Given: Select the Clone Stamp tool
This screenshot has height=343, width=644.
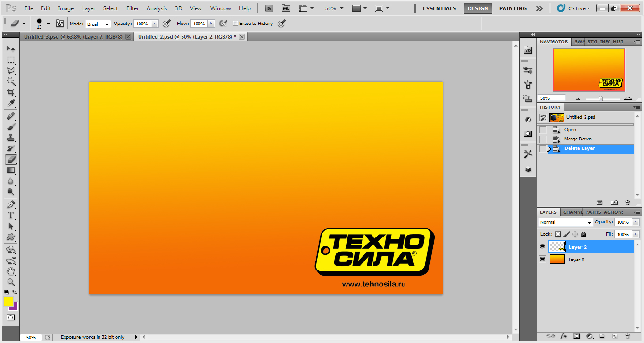Looking at the screenshot, I should [x=10, y=138].
